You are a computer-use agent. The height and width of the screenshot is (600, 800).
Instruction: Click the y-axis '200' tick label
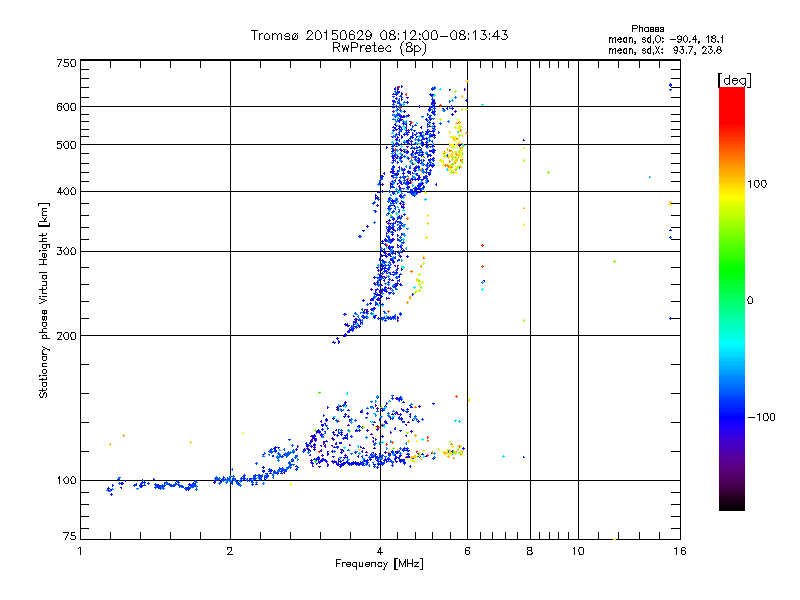point(66,336)
